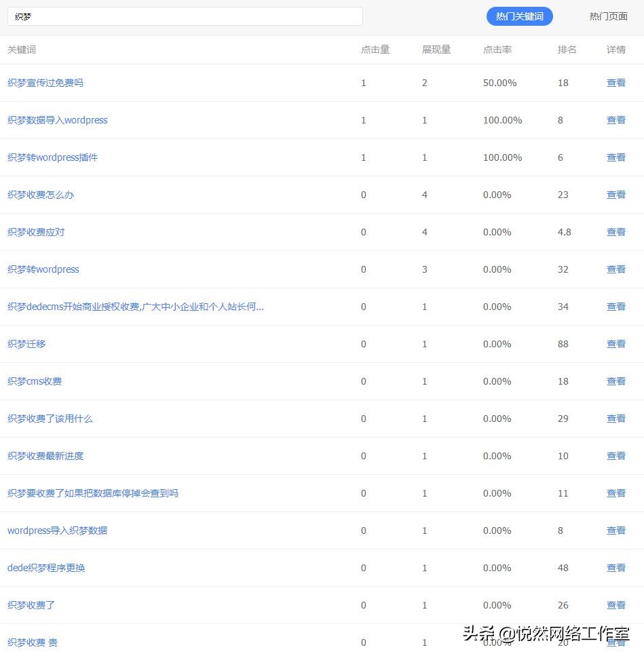Click 100.00% in 织梦数据导入wordpress row
This screenshot has height=656, width=644.
pos(503,120)
